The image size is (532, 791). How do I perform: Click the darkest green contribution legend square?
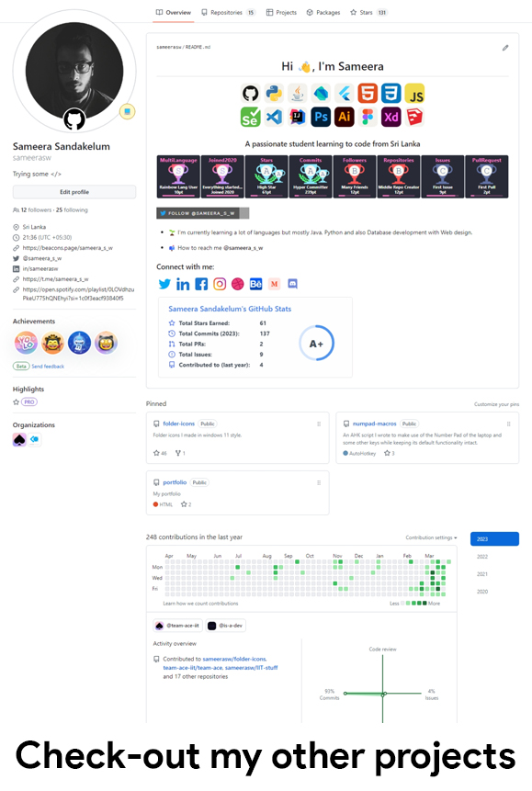424,603
